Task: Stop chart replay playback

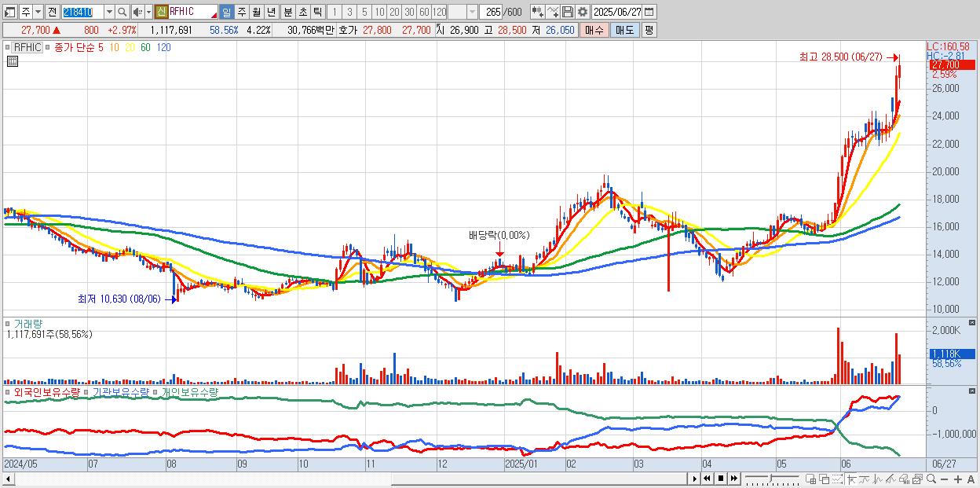Action: pos(721,479)
